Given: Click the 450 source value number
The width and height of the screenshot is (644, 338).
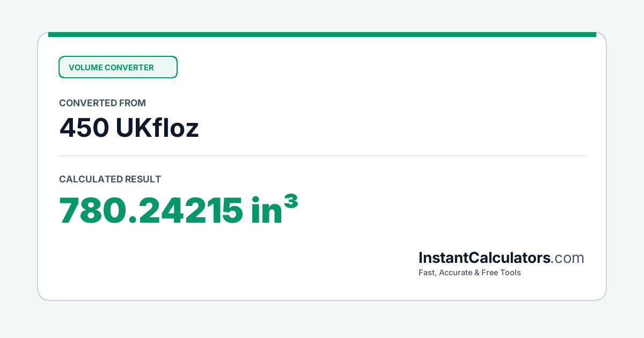Looking at the screenshot, I should (84, 128).
